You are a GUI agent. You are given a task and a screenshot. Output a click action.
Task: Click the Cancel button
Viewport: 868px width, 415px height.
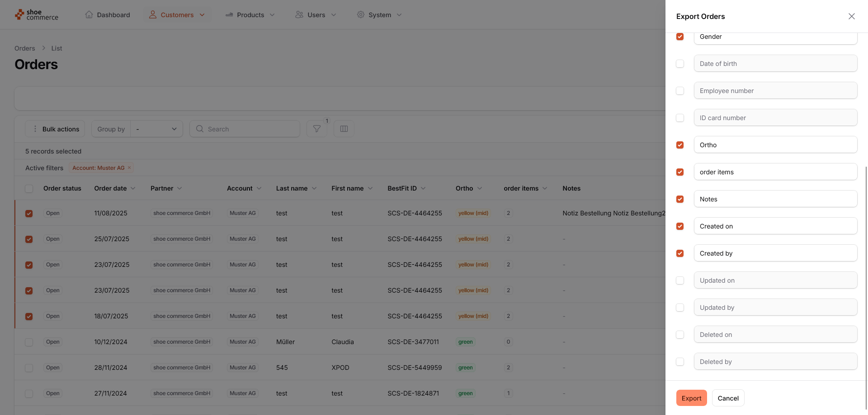coord(728,398)
